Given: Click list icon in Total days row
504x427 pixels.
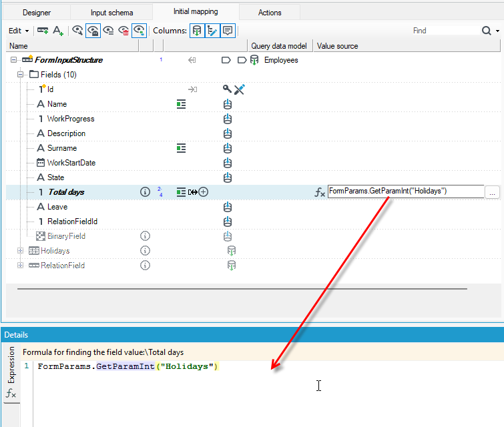Looking at the screenshot, I should [x=182, y=192].
